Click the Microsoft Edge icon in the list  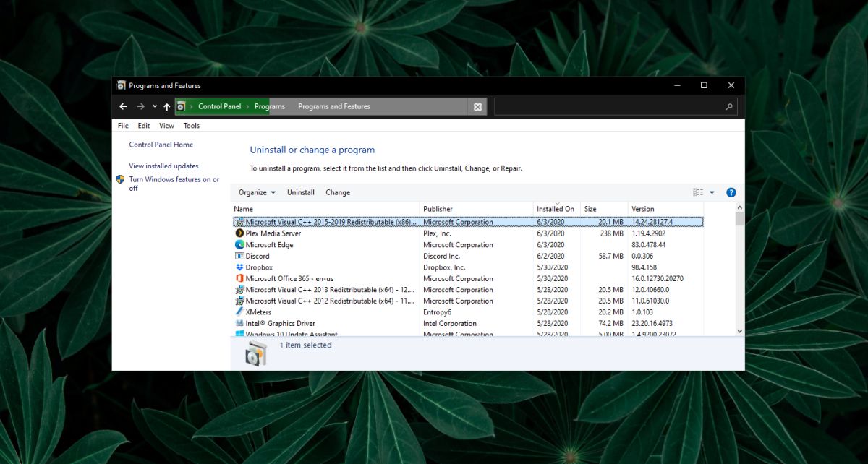241,244
